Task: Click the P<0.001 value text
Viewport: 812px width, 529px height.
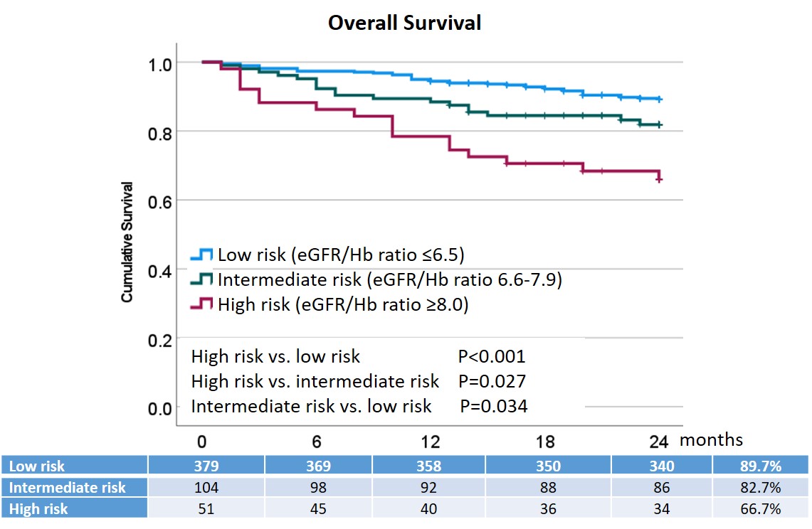Action: click(x=492, y=356)
